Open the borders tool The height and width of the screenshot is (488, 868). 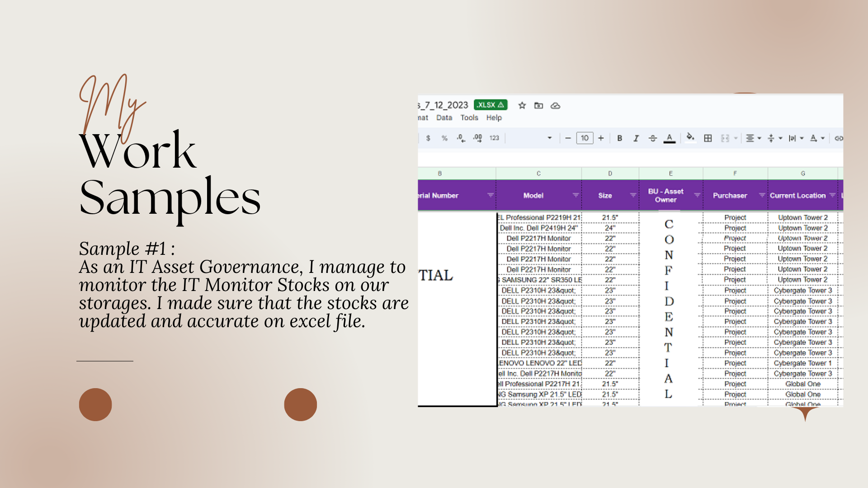click(708, 138)
